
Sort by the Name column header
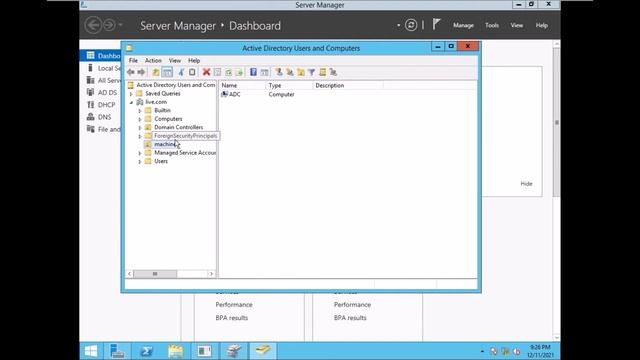[242, 85]
